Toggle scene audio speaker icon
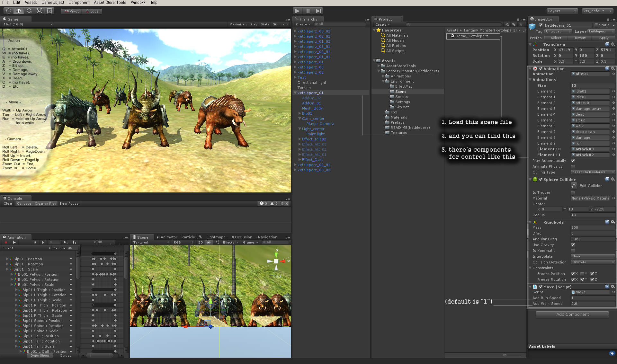617x364 pixels. (x=217, y=243)
